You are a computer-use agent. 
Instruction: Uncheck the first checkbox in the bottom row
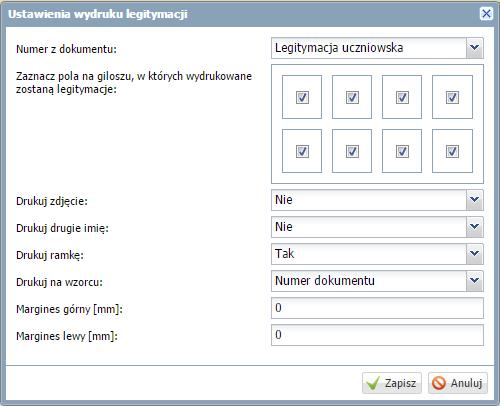pos(302,151)
